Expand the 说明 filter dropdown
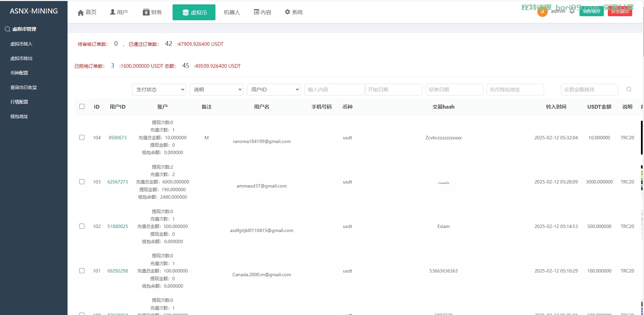This screenshot has width=644, height=315. tap(216, 89)
